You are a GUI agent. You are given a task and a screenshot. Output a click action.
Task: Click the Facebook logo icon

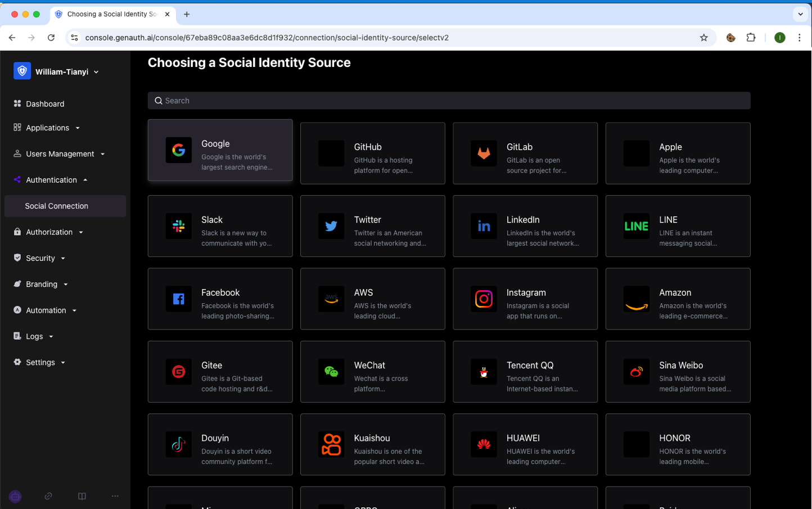179,299
